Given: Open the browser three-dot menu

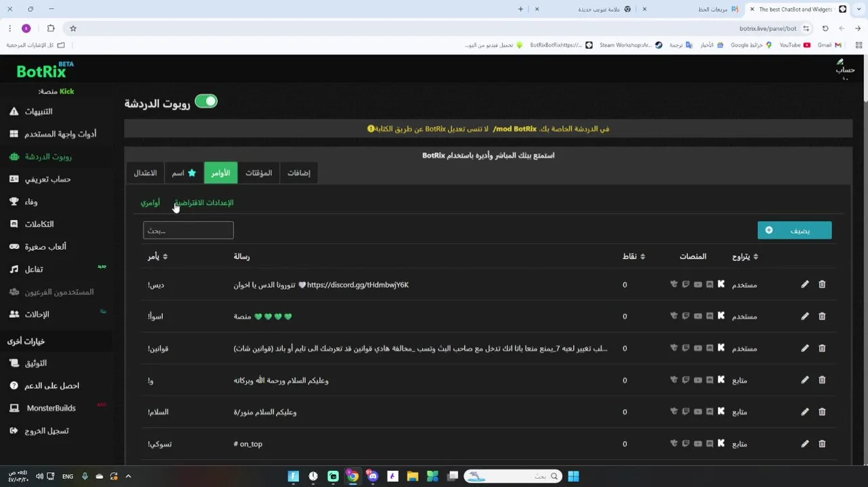Looking at the screenshot, I should [9, 28].
